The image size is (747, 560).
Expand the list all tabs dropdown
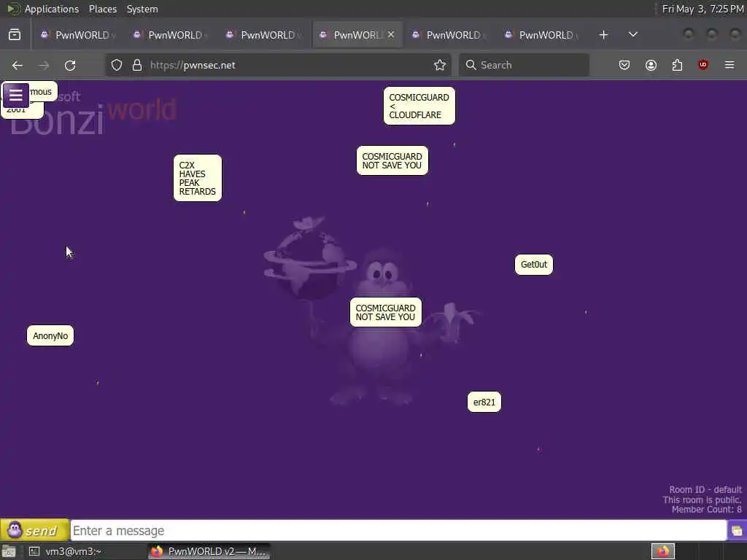coord(632,35)
